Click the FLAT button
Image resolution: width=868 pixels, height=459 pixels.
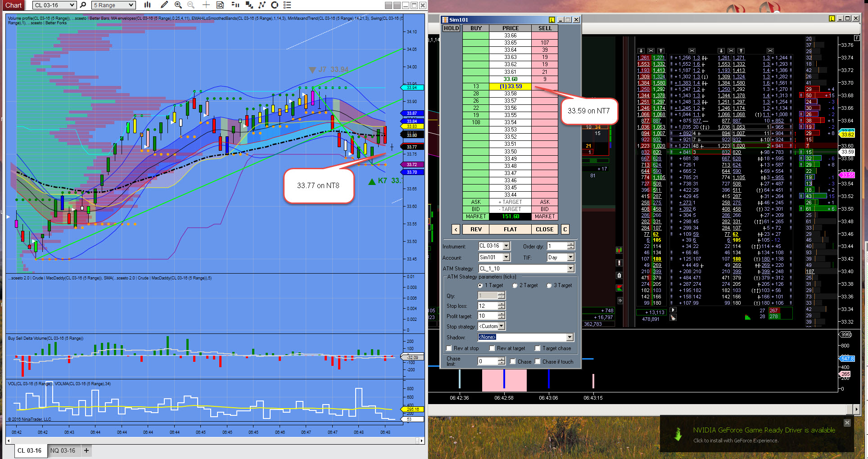[511, 229]
